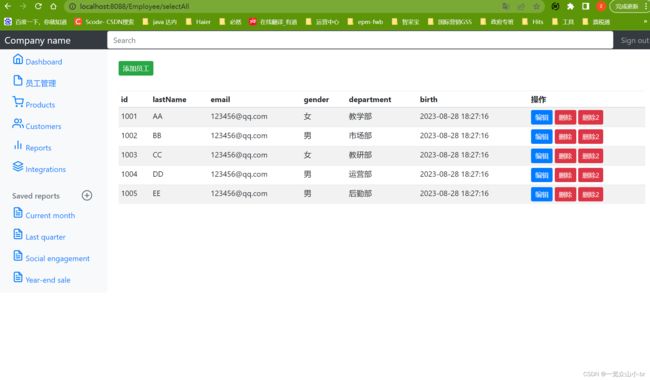Open the Products link
The width and height of the screenshot is (650, 380).
[x=40, y=105]
